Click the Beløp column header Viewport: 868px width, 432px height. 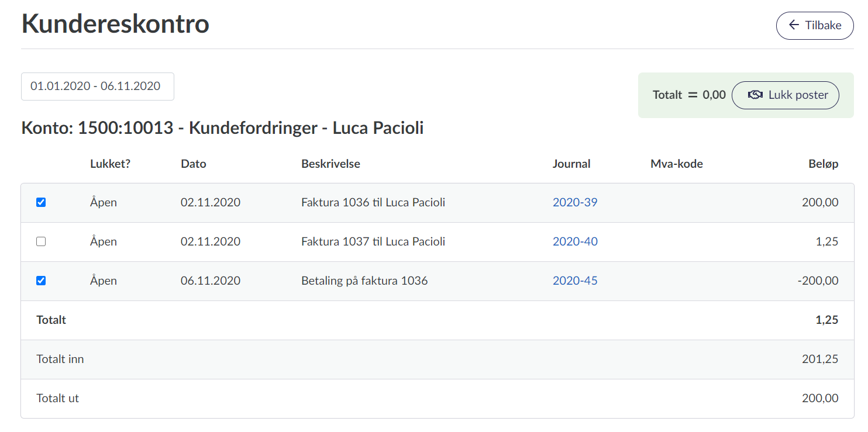click(823, 164)
